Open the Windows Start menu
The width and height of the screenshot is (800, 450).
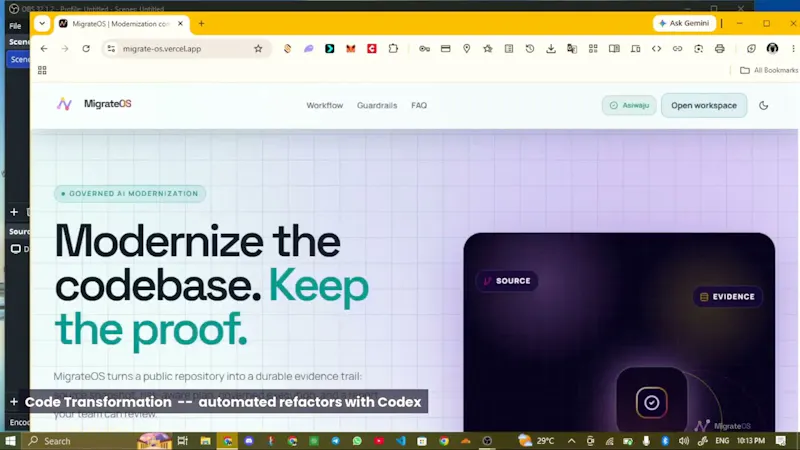[10, 441]
